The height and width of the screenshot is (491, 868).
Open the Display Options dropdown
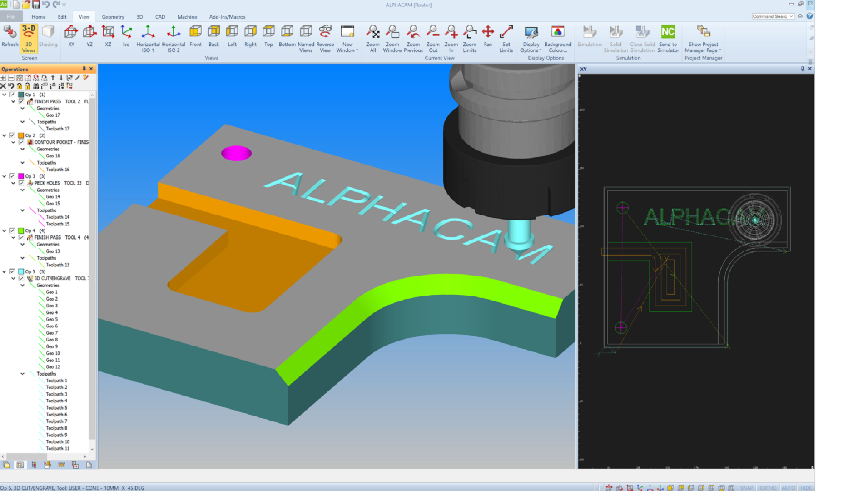tap(531, 39)
